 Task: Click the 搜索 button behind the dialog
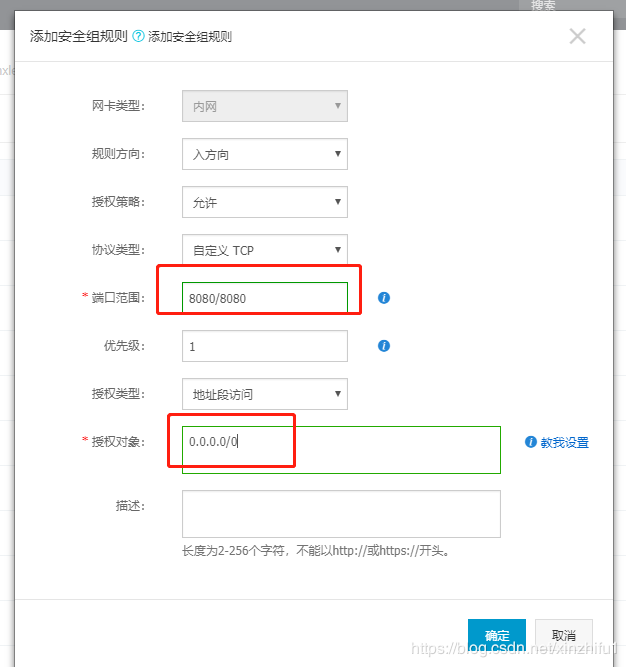tap(543, 5)
